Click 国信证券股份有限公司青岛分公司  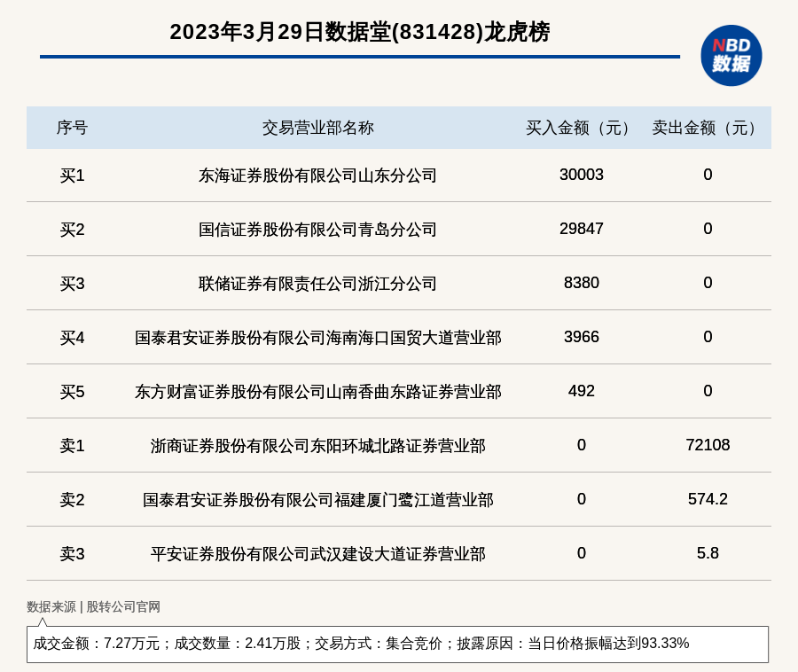[x=318, y=230]
